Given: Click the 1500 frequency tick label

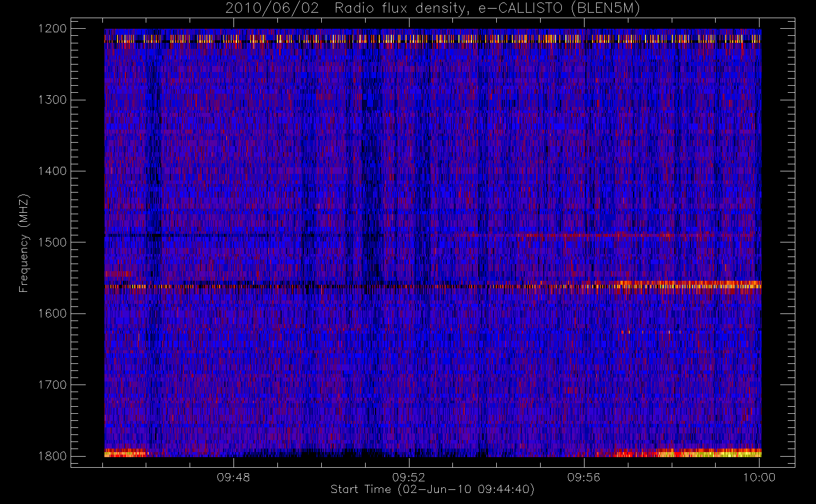Looking at the screenshot, I should (x=52, y=242).
